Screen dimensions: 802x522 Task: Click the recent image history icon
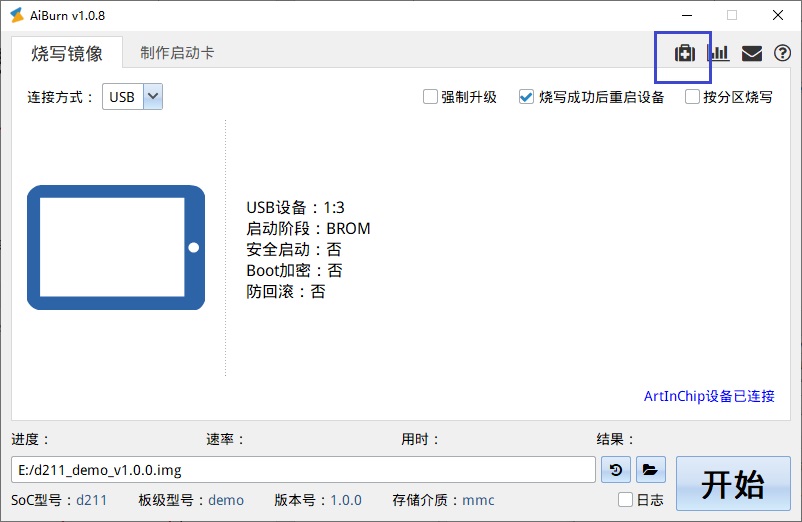[x=616, y=469]
